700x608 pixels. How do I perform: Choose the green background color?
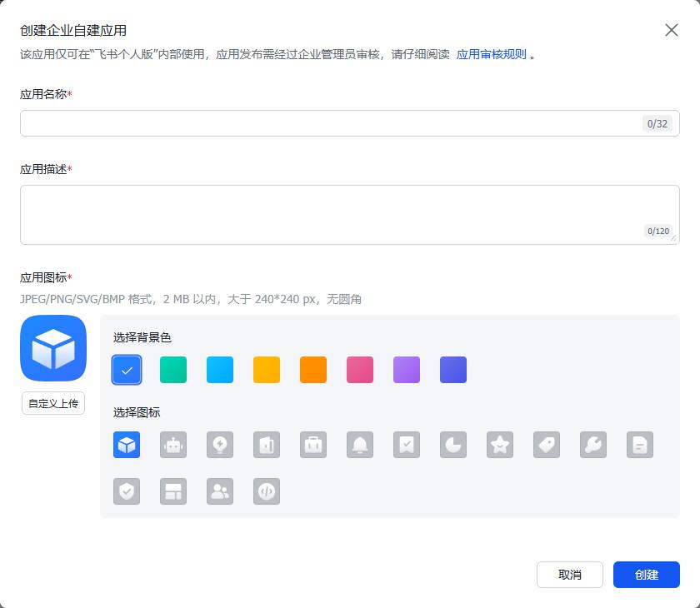point(173,370)
